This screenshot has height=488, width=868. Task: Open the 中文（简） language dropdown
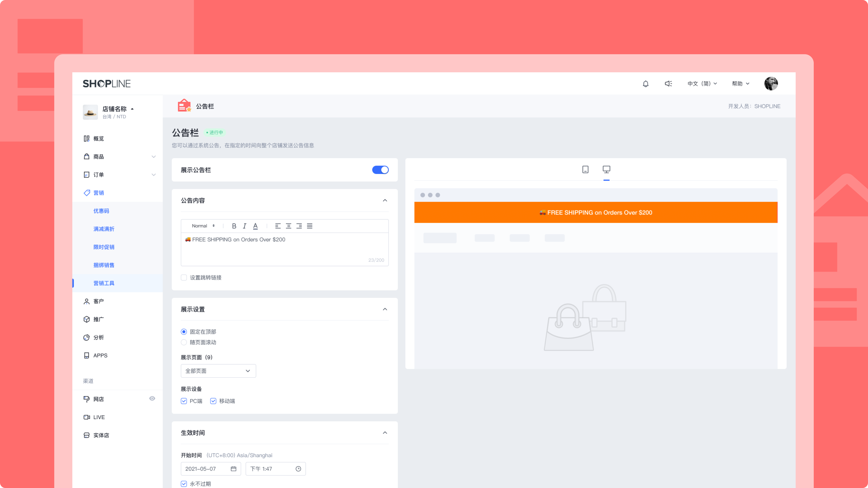click(702, 84)
